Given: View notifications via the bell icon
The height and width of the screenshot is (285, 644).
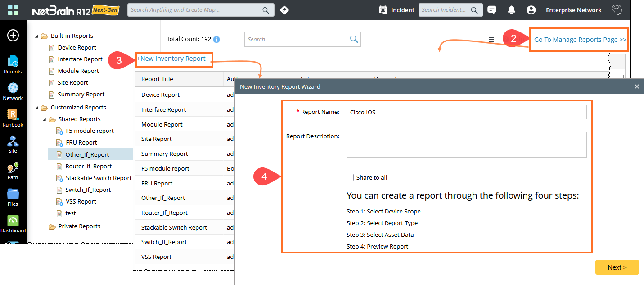Looking at the screenshot, I should pos(511,9).
